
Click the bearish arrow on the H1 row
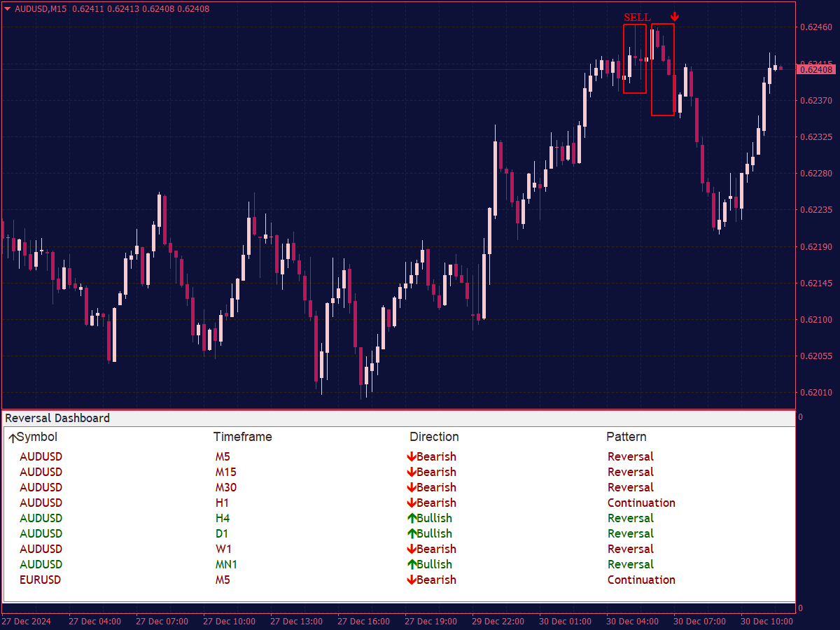[412, 503]
